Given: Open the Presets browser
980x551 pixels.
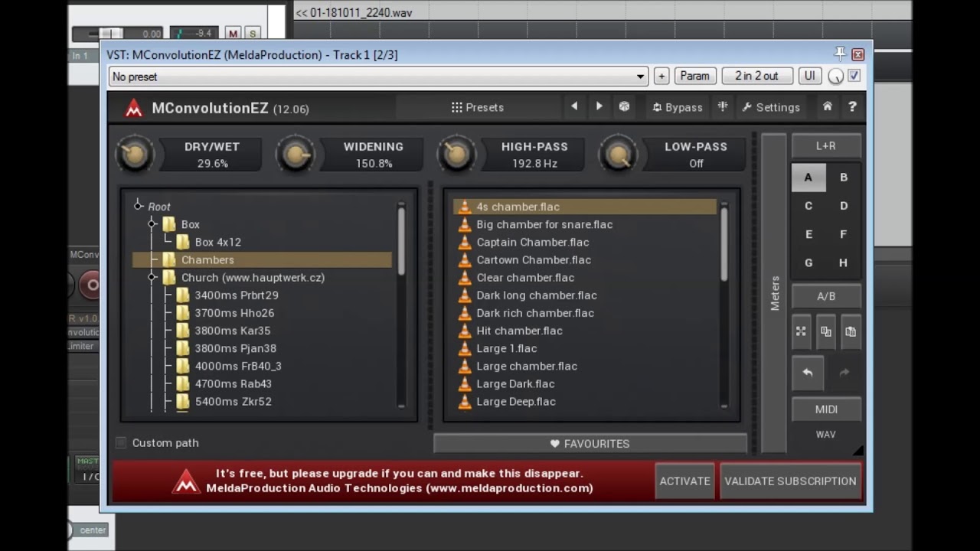Looking at the screenshot, I should click(x=477, y=107).
